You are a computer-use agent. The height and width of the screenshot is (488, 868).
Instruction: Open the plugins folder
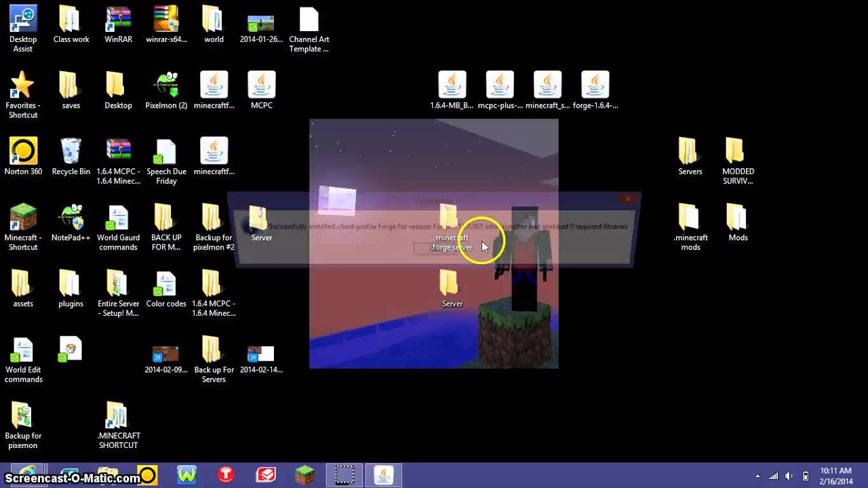[71, 289]
